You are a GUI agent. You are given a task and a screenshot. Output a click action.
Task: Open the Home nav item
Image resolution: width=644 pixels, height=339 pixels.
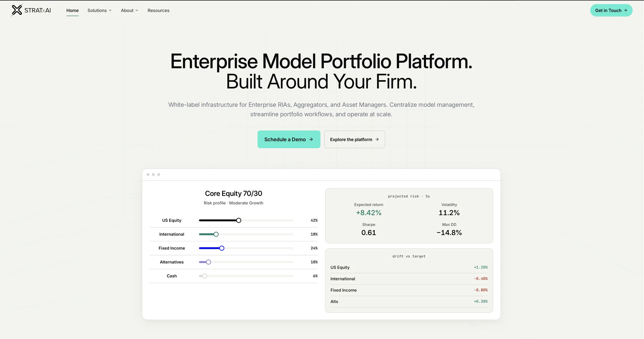[72, 10]
